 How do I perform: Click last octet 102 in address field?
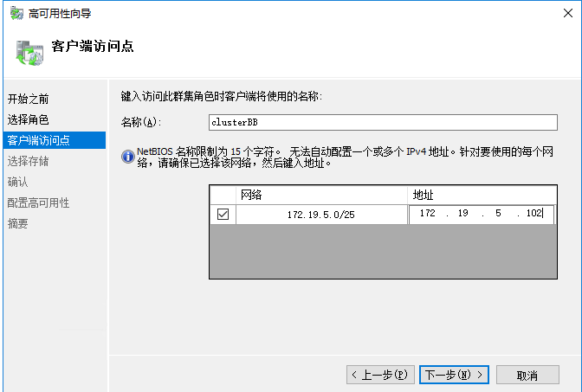(x=533, y=213)
